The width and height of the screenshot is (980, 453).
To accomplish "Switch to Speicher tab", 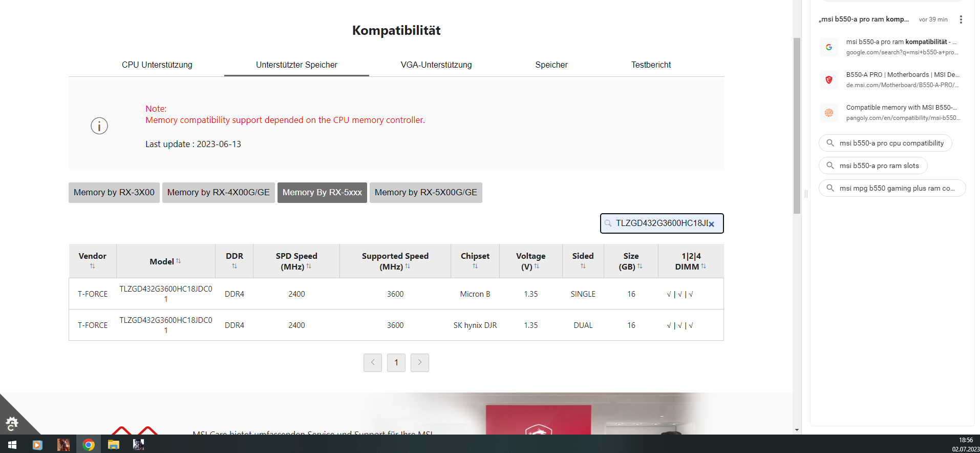I will click(x=551, y=65).
